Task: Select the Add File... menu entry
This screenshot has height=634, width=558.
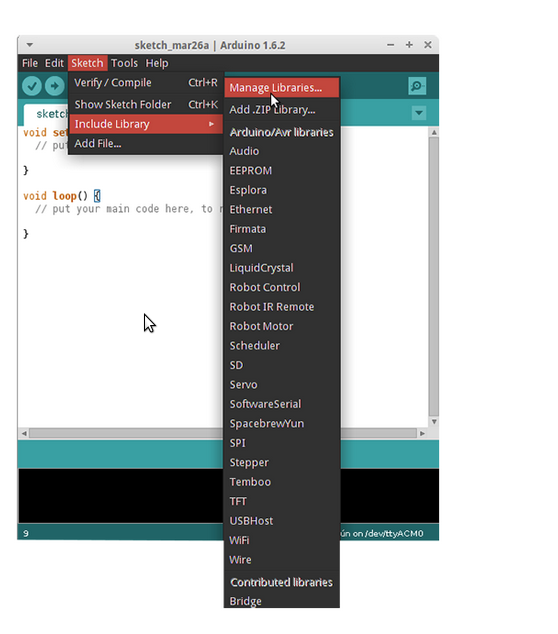Action: [x=146, y=144]
